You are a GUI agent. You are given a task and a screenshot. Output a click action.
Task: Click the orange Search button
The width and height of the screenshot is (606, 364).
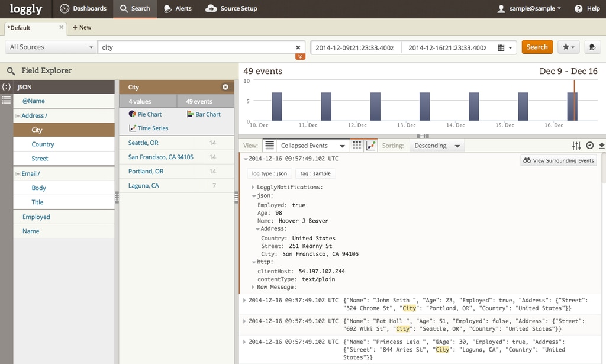coord(537,47)
